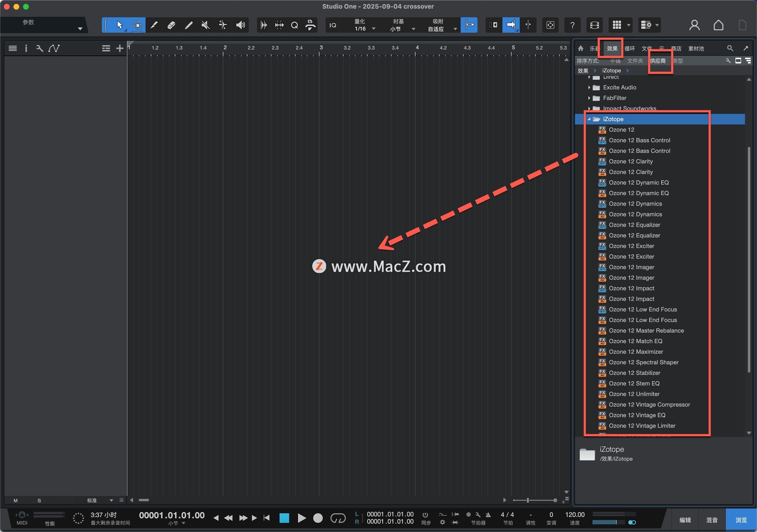Screen dimensions: 757x532
Task: Toggle global Mute M button
Action: pos(15,500)
